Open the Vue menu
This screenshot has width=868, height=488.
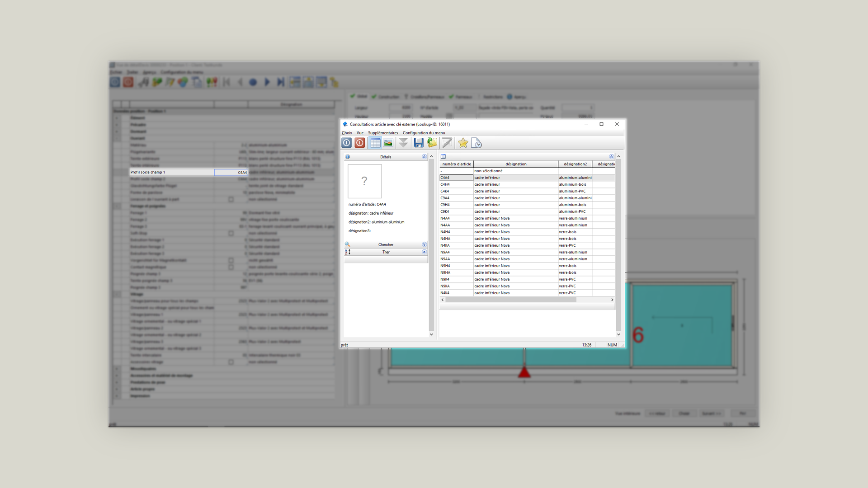pyautogui.click(x=360, y=133)
